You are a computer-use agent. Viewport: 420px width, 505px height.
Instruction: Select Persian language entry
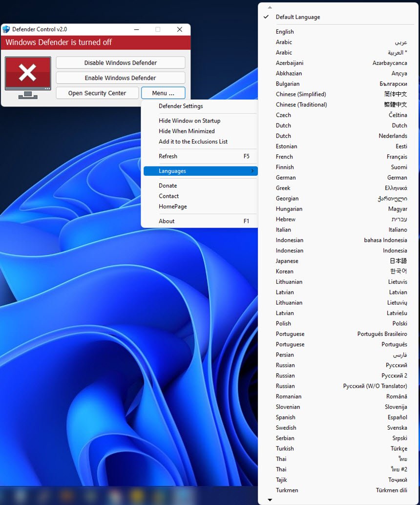[338, 355]
